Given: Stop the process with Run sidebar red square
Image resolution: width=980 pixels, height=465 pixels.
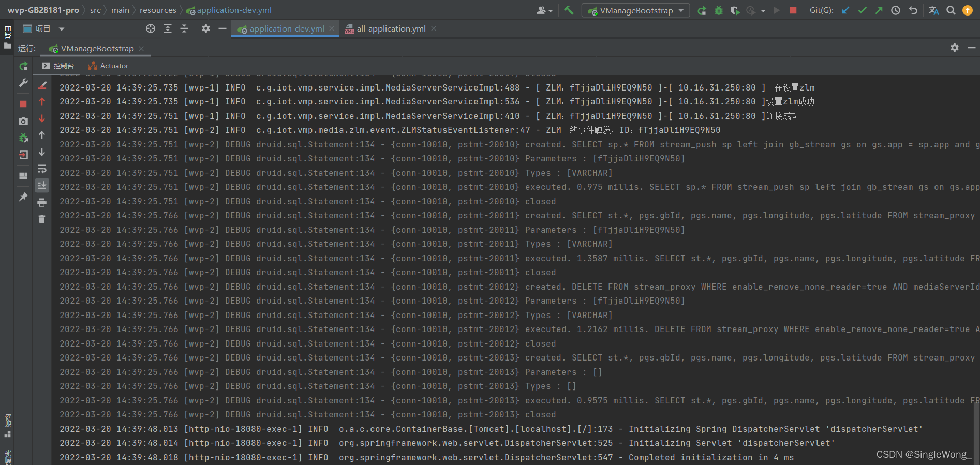Looking at the screenshot, I should coord(23,104).
